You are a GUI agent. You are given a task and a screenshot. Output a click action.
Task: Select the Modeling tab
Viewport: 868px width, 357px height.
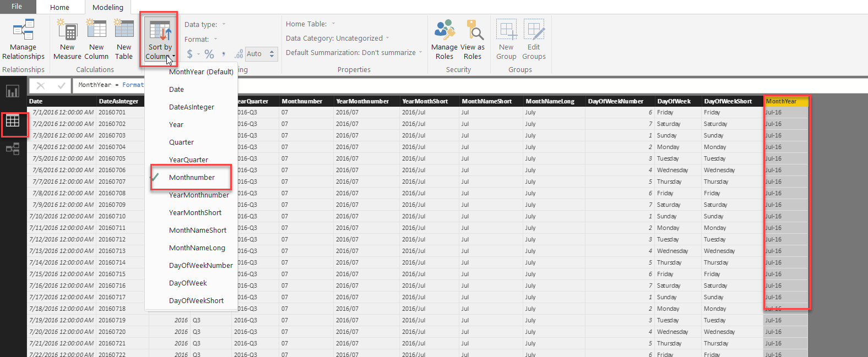click(x=108, y=7)
